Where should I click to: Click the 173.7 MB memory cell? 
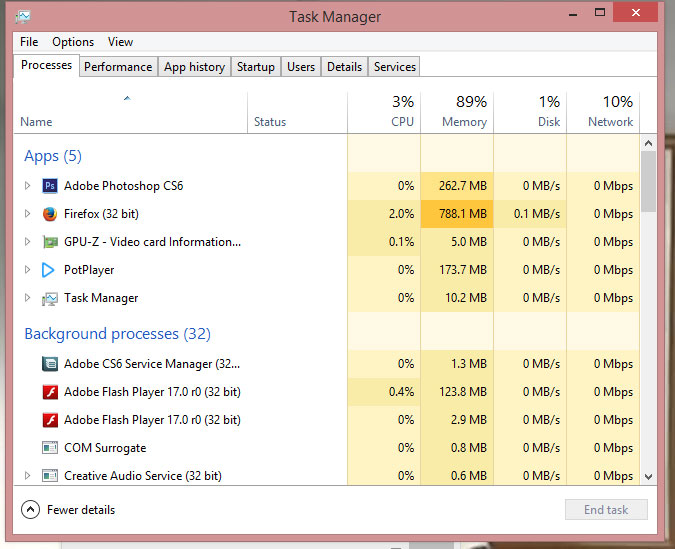pyautogui.click(x=457, y=270)
